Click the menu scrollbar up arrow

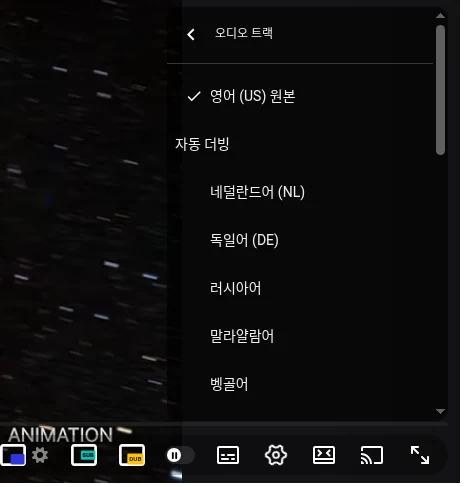(x=440, y=16)
